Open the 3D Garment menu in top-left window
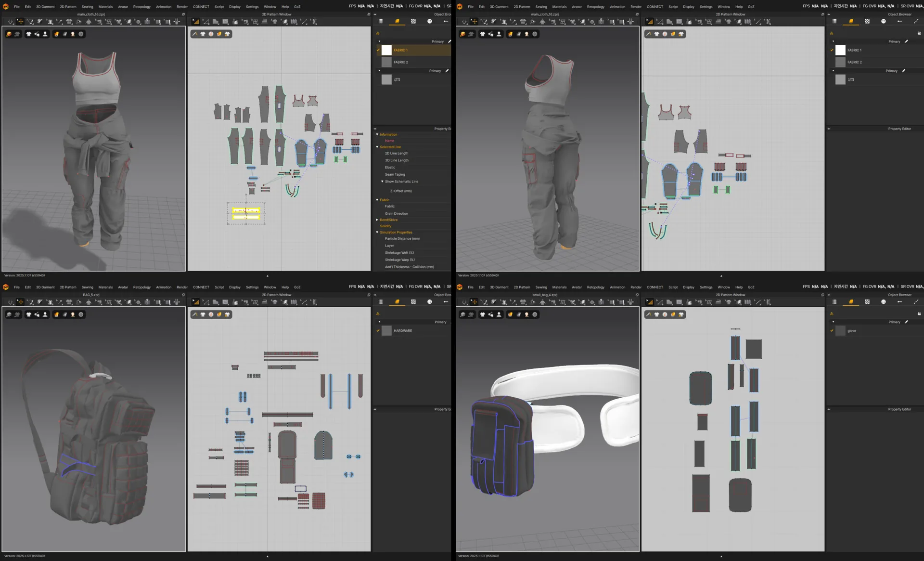Screen dimensions: 924x561 coord(45,7)
